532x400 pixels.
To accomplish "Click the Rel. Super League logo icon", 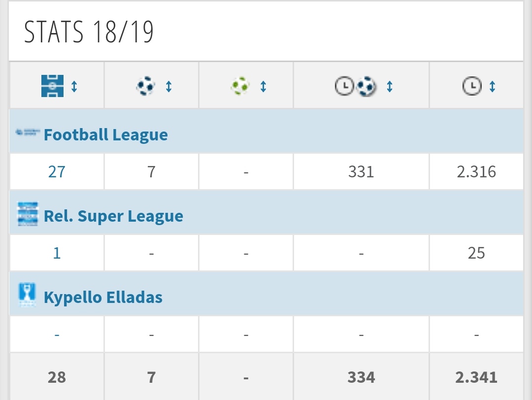I will [28, 214].
